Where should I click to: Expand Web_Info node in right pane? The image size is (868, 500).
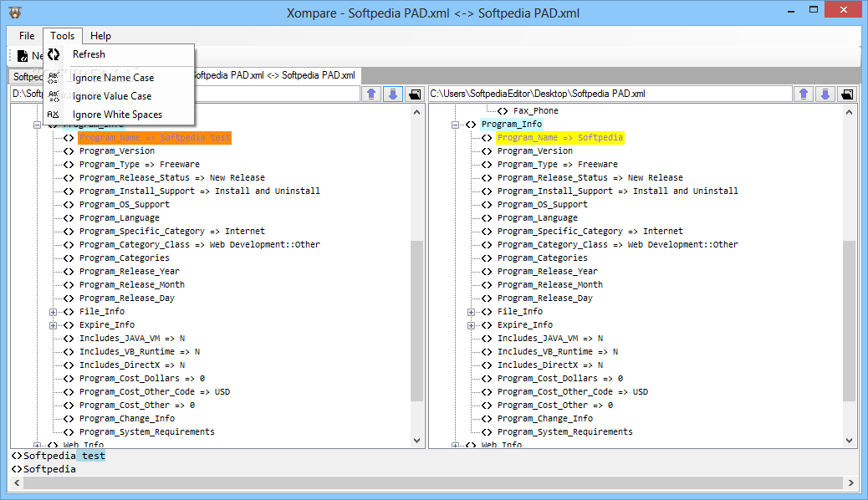pyautogui.click(x=455, y=445)
